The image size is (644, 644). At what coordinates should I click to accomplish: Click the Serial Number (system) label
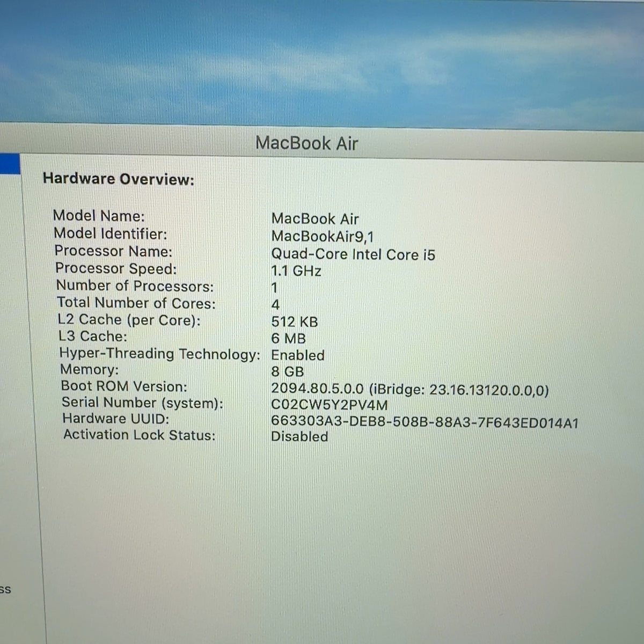[x=142, y=402]
